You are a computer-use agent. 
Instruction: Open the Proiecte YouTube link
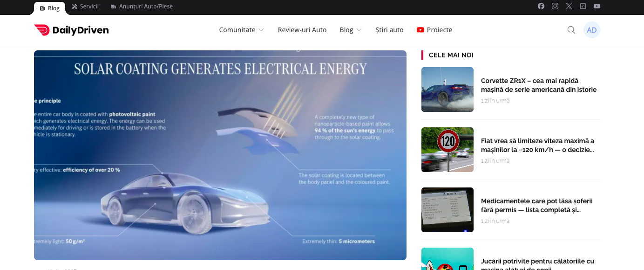tap(434, 30)
